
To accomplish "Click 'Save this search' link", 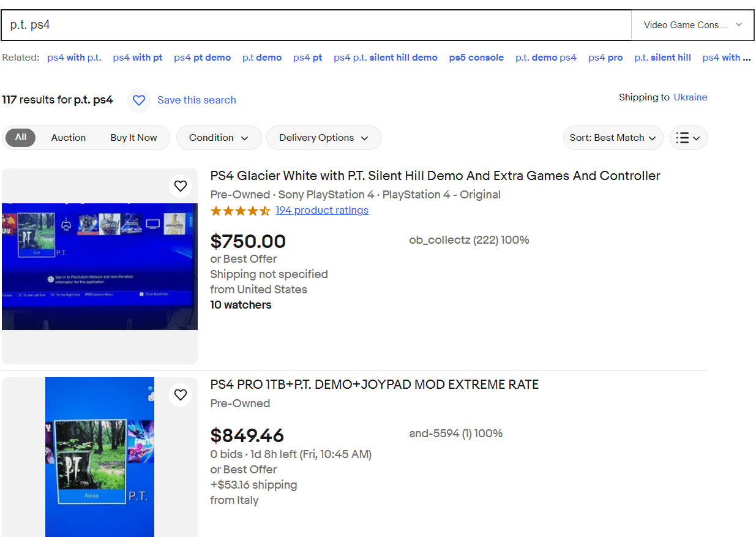I will [x=196, y=100].
